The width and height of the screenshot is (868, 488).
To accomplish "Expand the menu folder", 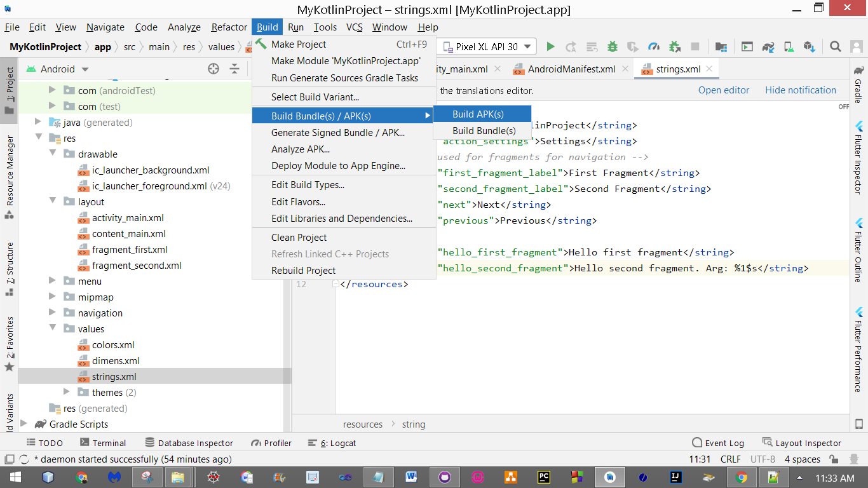I will (53, 281).
